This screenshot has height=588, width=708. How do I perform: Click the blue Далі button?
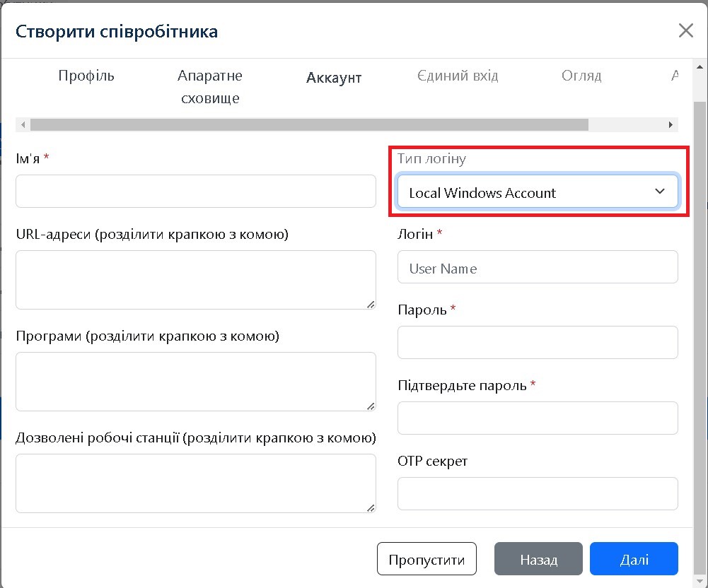point(634,560)
